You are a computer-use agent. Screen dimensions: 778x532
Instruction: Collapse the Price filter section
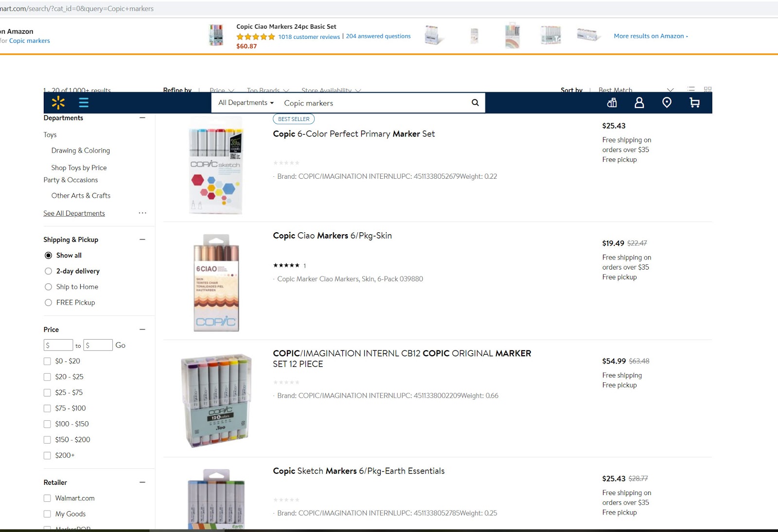click(x=142, y=329)
